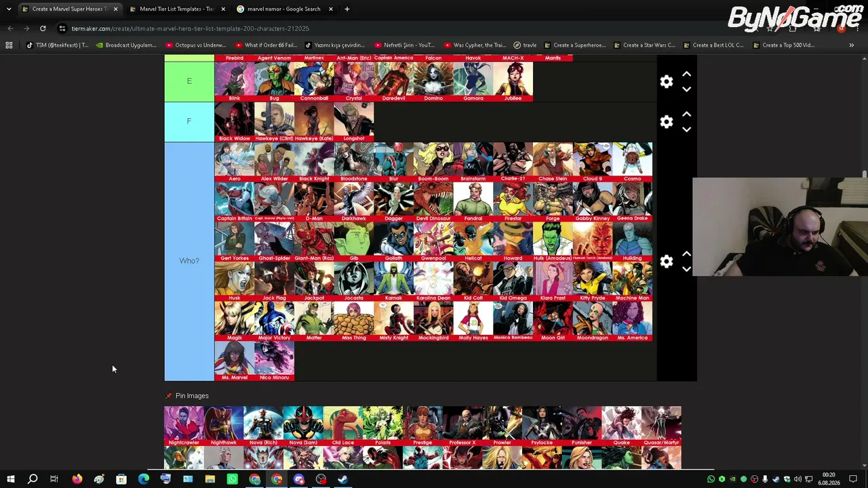This screenshot has width=868, height=488.
Task: Select the Gwenpool character image
Action: 433,242
